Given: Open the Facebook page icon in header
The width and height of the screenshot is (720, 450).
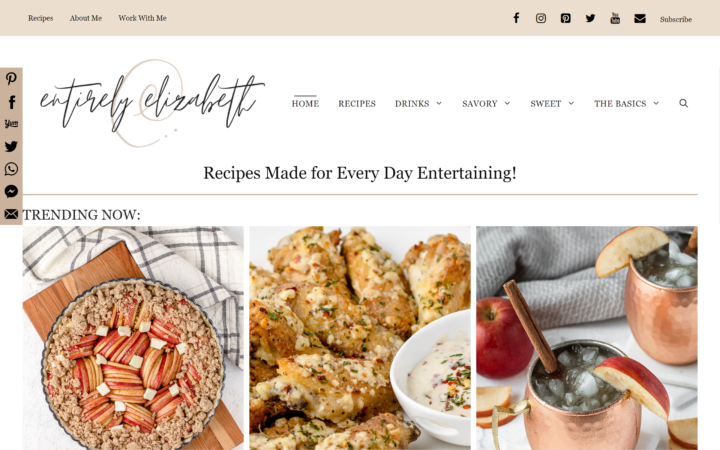Looking at the screenshot, I should tap(516, 18).
